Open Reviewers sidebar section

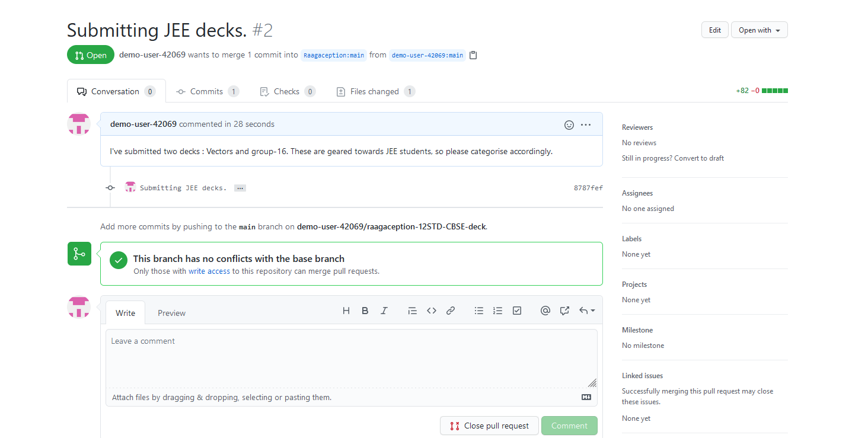[637, 127]
